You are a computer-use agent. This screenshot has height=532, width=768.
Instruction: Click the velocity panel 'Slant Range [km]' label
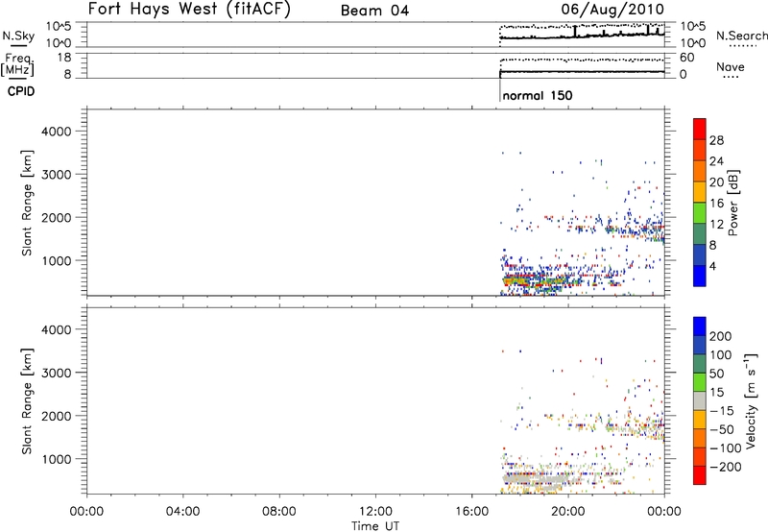pyautogui.click(x=27, y=401)
